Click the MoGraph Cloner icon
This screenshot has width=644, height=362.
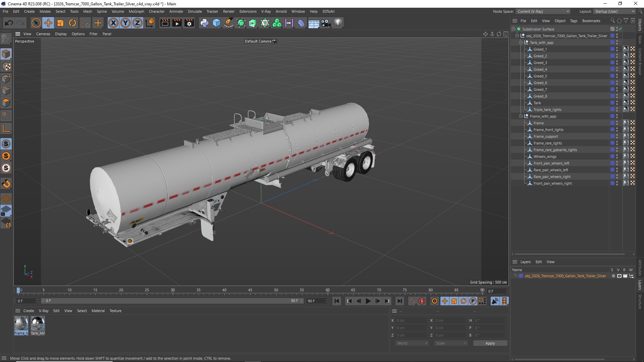pos(277,23)
